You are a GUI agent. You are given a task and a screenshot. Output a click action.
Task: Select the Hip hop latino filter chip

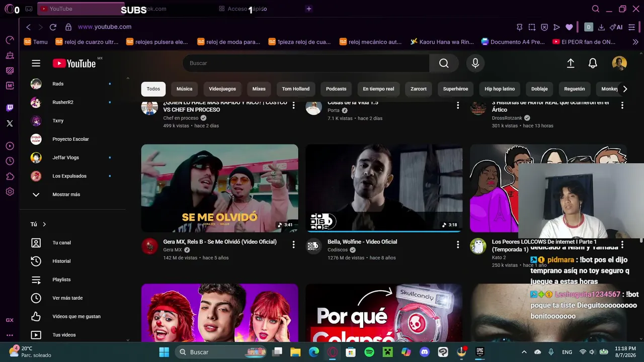coord(500,89)
